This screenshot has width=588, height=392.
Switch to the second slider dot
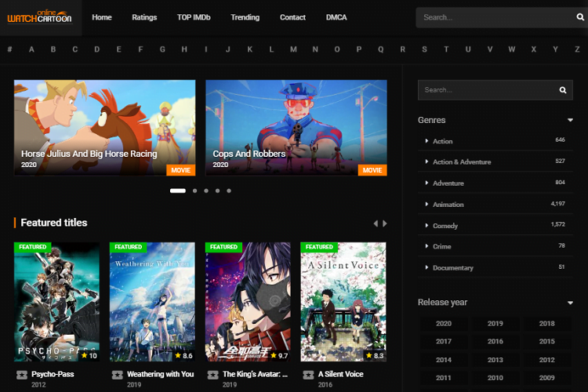tap(194, 191)
